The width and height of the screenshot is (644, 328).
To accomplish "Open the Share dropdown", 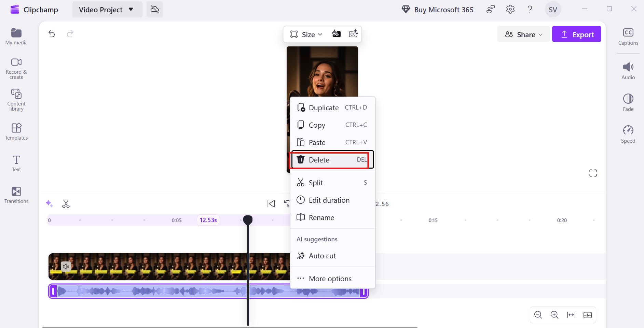I will tap(523, 34).
